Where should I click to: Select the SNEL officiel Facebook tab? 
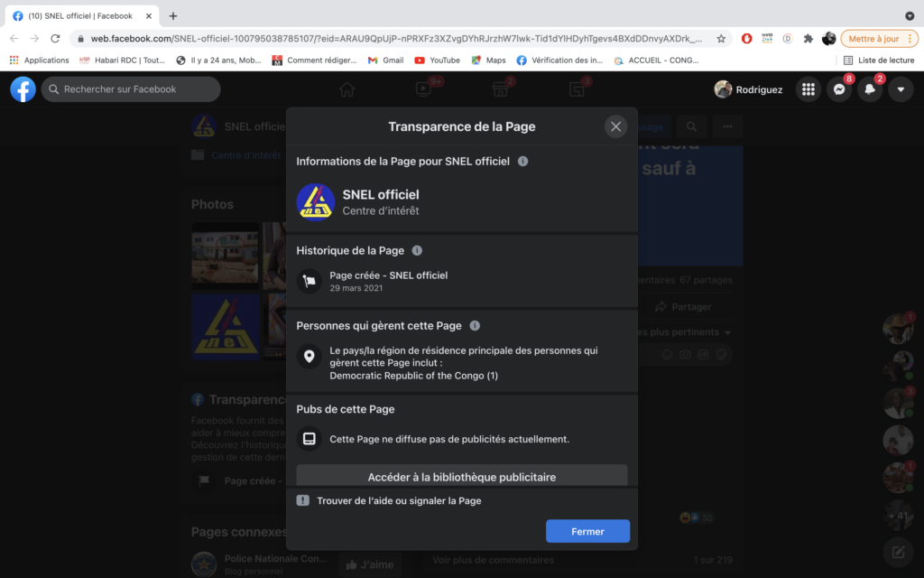pyautogui.click(x=80, y=16)
